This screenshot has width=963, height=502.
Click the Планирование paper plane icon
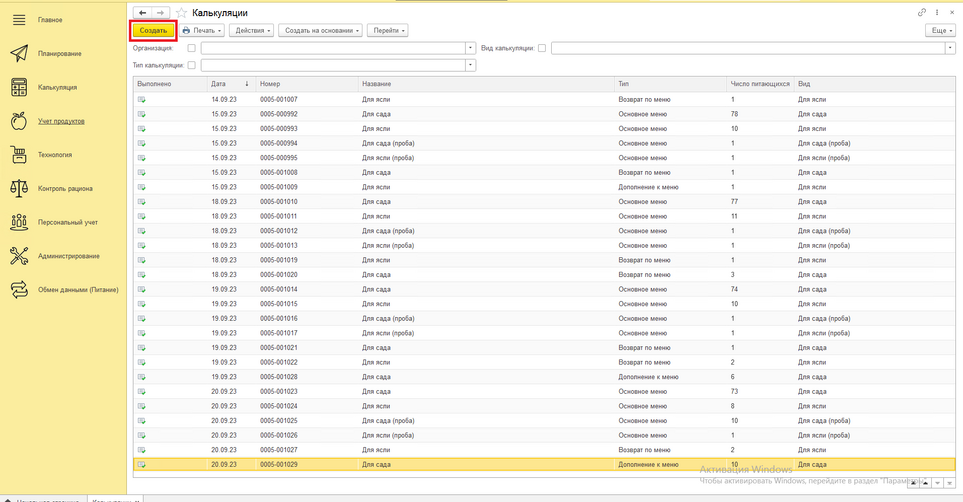pyautogui.click(x=18, y=54)
